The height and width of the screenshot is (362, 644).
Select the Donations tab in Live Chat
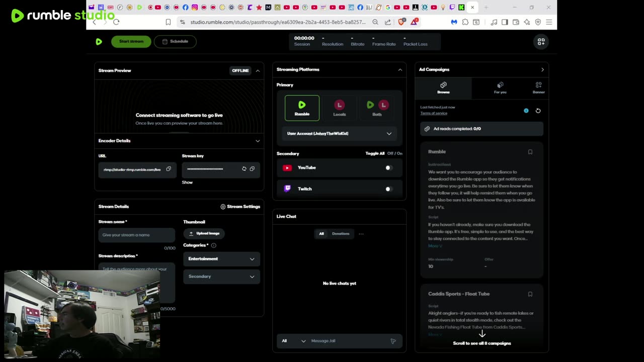[x=341, y=234]
